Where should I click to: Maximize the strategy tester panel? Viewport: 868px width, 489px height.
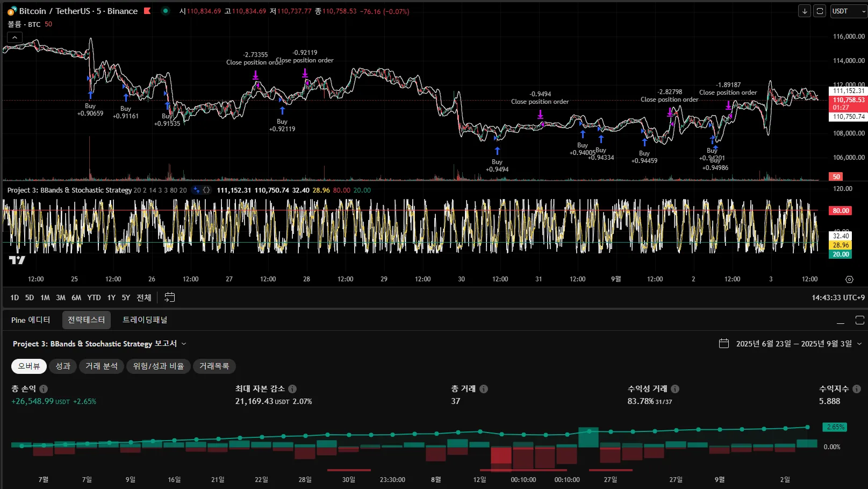[859, 320]
